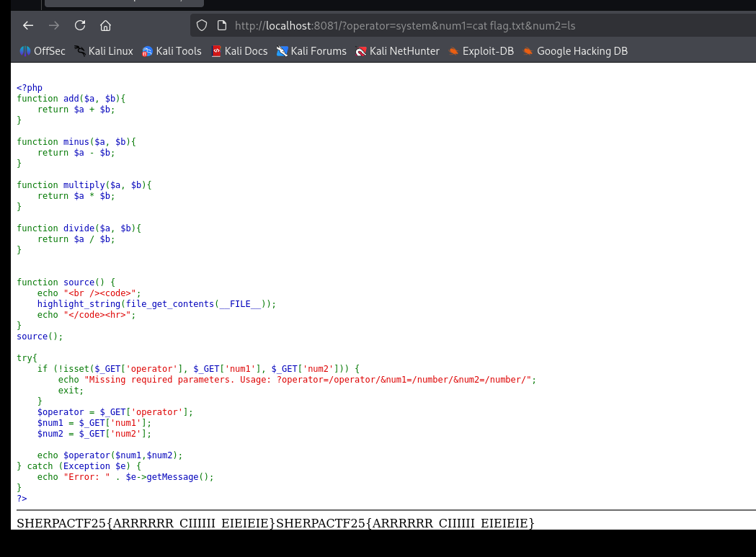Open the Kali Forums bookmark

point(311,51)
